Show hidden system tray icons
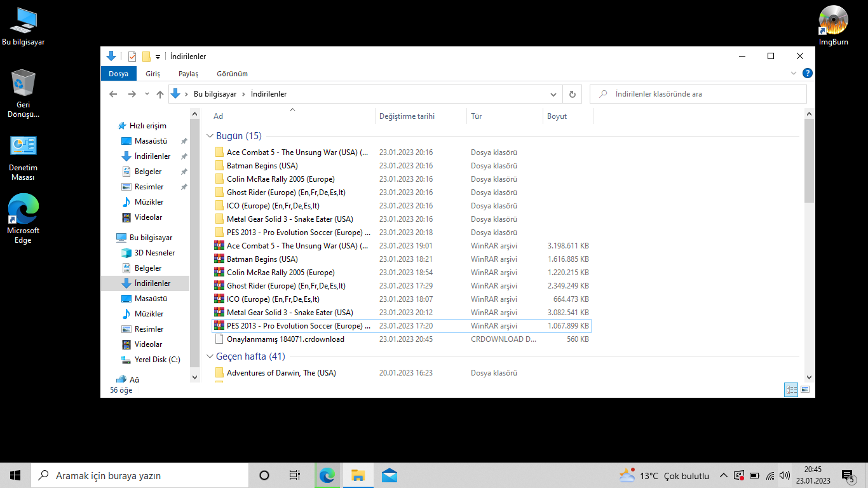The height and width of the screenshot is (488, 868). (x=723, y=475)
